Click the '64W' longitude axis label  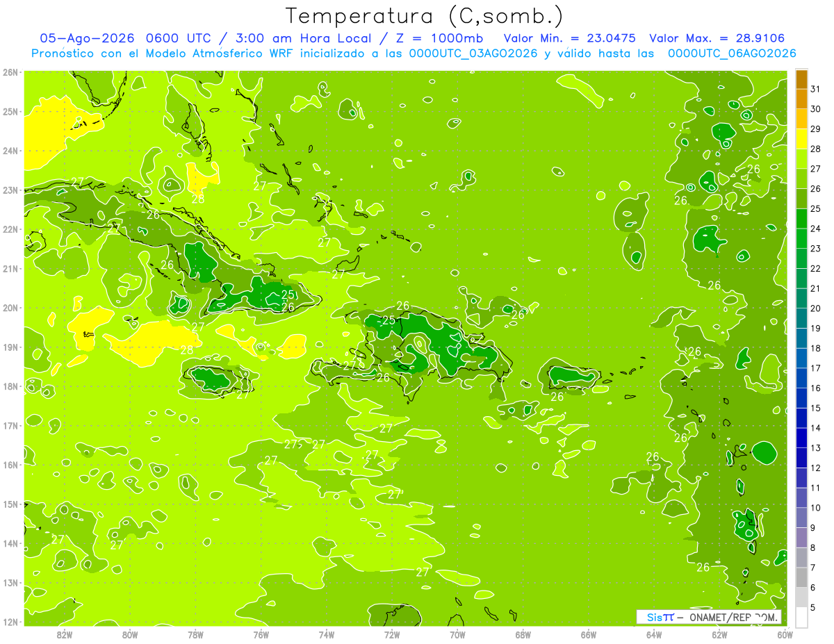tap(654, 634)
